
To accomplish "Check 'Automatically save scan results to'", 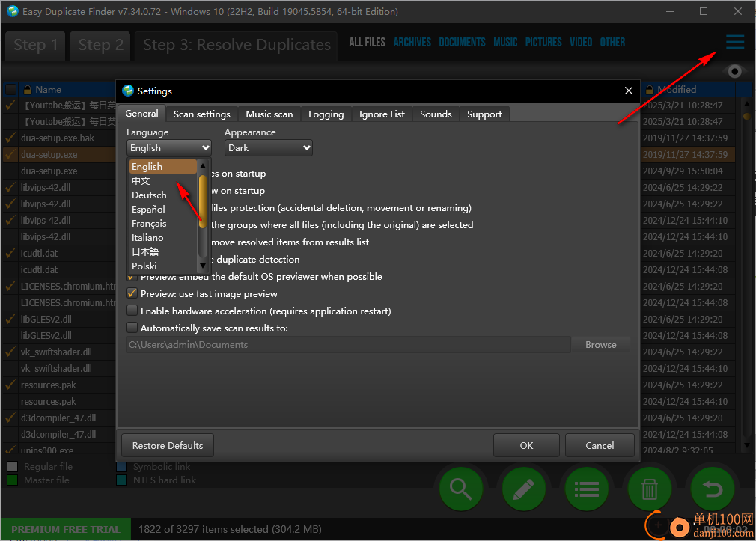I will click(x=132, y=328).
